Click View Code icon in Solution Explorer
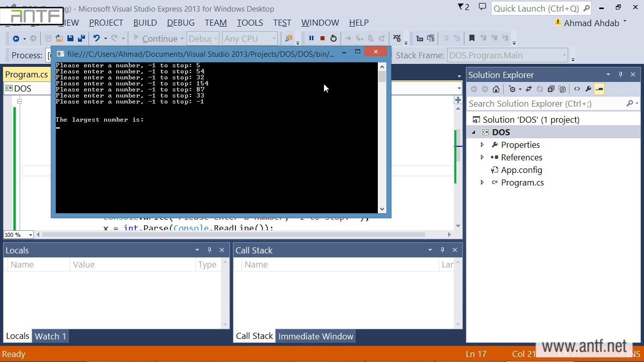The height and width of the screenshot is (362, 644). [577, 89]
